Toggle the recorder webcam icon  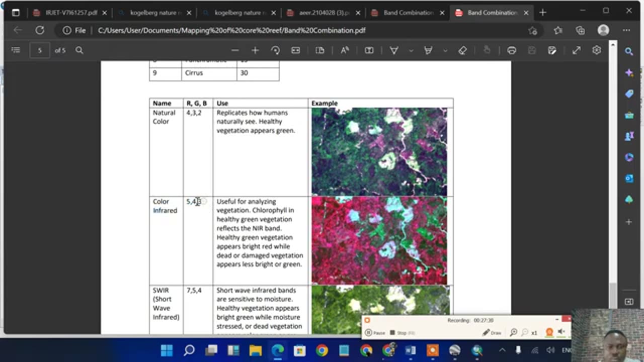click(549, 332)
